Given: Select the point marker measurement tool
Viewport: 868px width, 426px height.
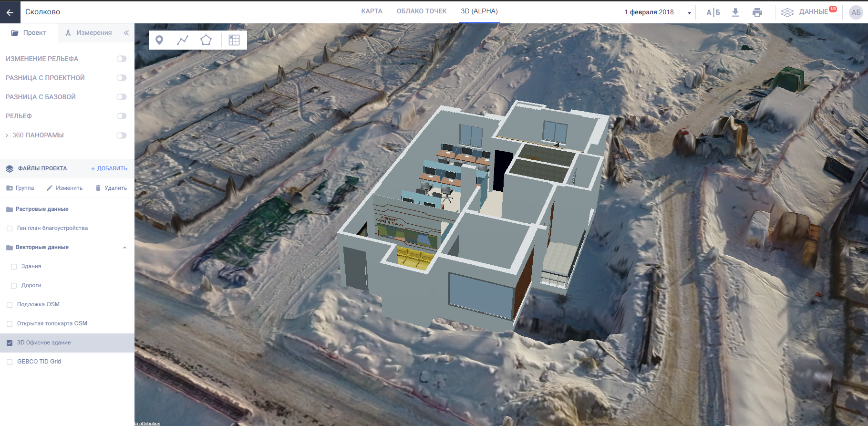Looking at the screenshot, I should [159, 40].
